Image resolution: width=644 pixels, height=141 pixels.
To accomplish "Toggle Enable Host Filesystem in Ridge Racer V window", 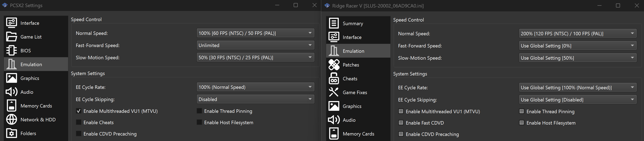I will (521, 123).
